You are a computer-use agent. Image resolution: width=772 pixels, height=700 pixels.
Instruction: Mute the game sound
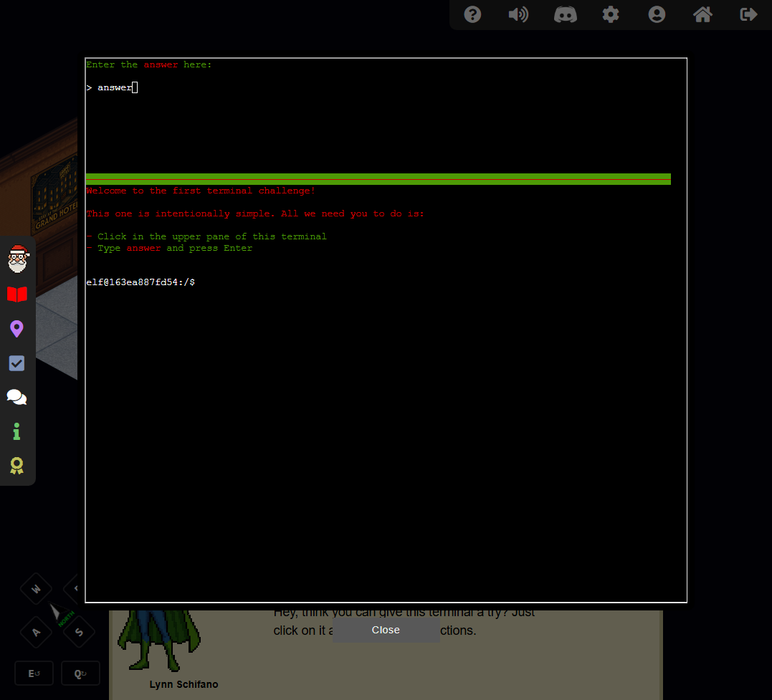point(518,14)
